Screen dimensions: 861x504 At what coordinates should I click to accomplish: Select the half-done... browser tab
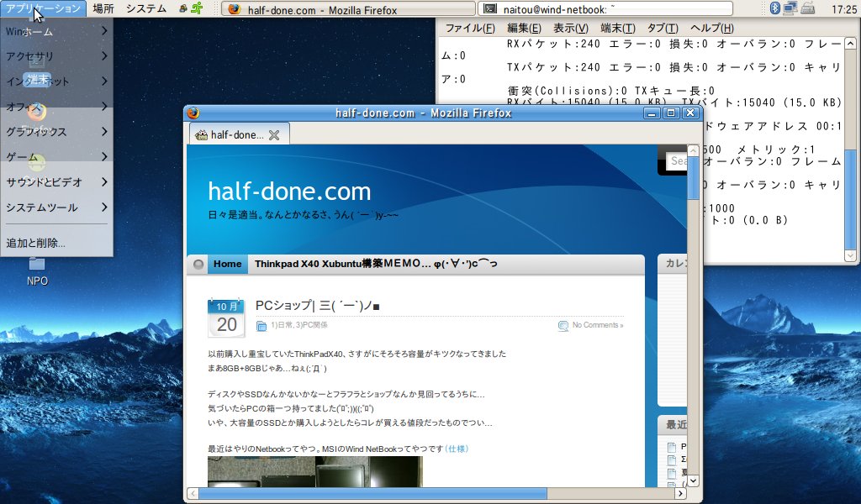coord(240,135)
